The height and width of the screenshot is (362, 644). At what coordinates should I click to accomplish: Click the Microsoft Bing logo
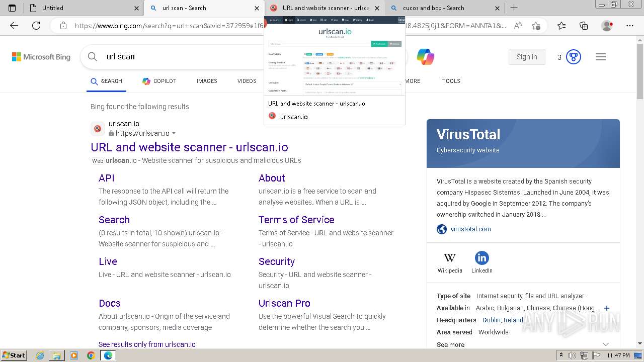click(x=41, y=57)
